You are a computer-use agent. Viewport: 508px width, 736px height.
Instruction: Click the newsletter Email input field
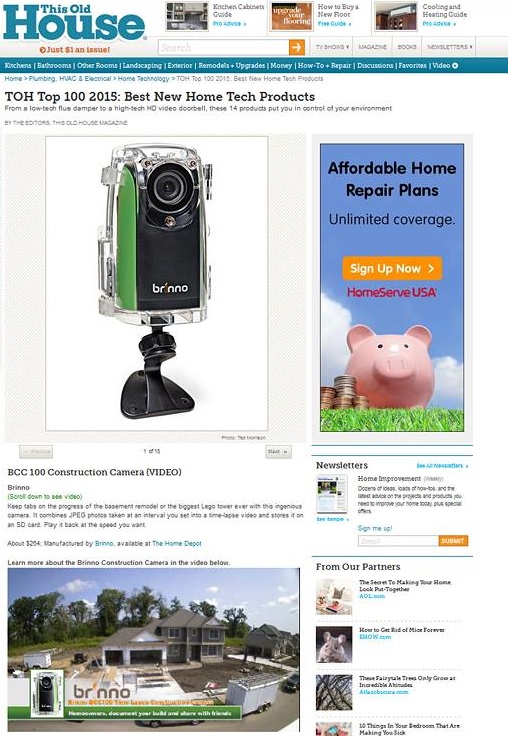coord(398,541)
